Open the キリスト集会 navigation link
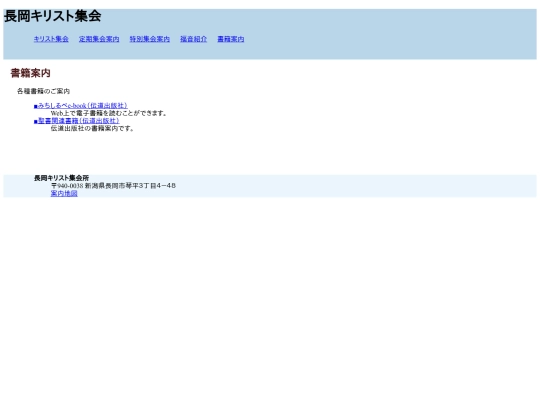Image resolution: width=540 pixels, height=405 pixels. [51, 39]
